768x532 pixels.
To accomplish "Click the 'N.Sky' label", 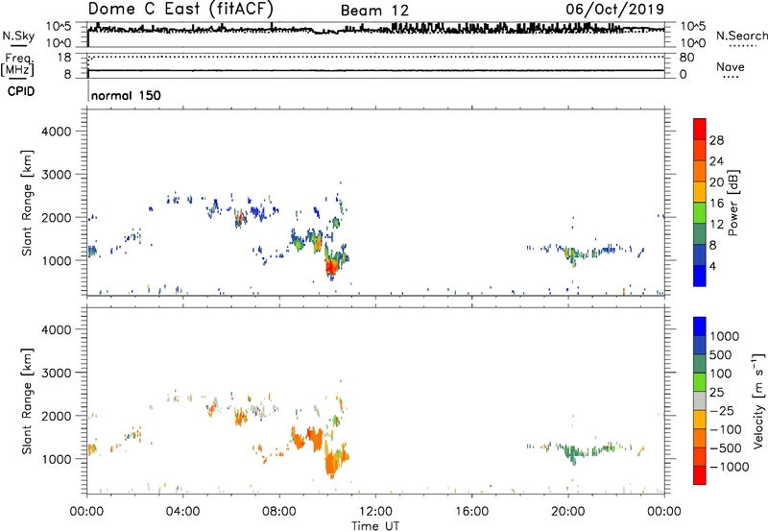I will coord(18,36).
